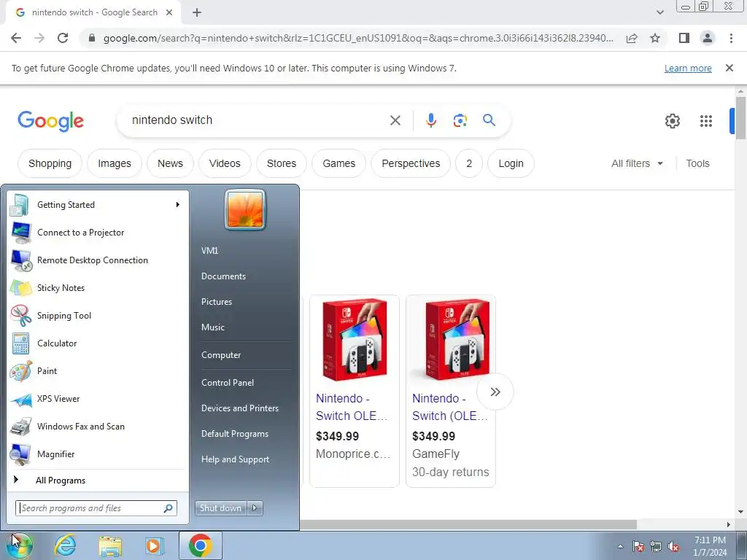Open Calculator from Start menu
The image size is (747, 560).
98,343
